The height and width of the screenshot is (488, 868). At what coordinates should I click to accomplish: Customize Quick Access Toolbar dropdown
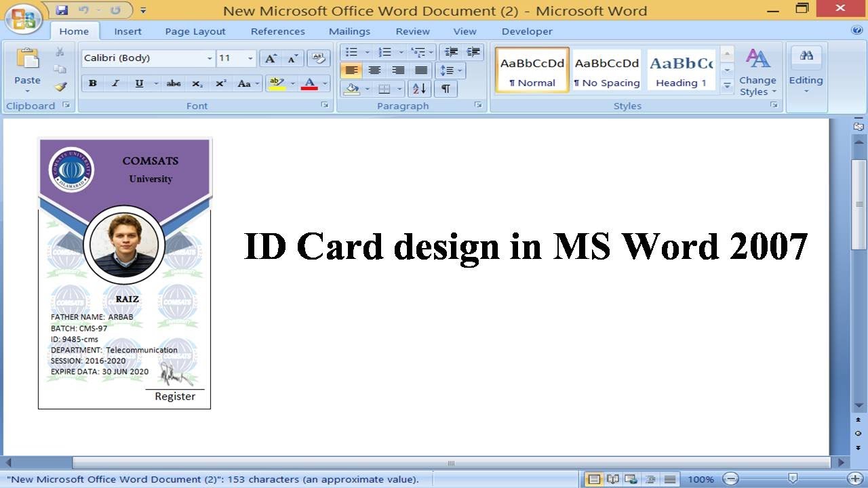[143, 10]
